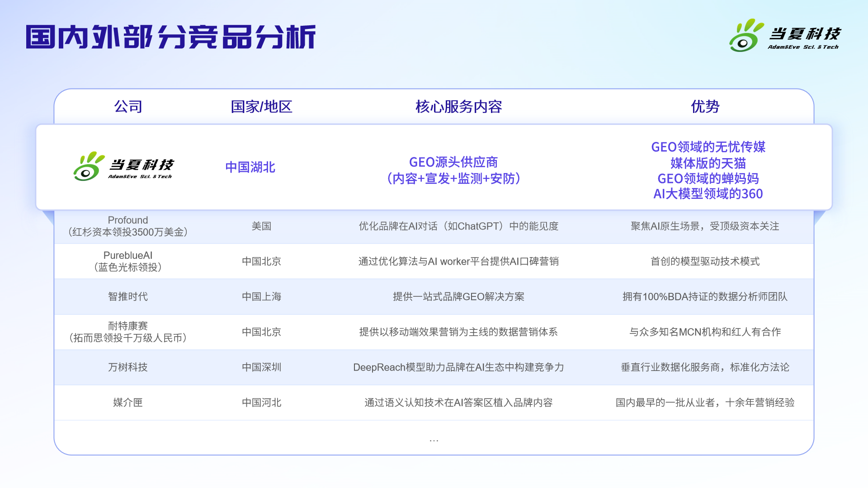Click the 公司 column header
Image resolution: width=868 pixels, height=488 pixels.
[x=128, y=107]
